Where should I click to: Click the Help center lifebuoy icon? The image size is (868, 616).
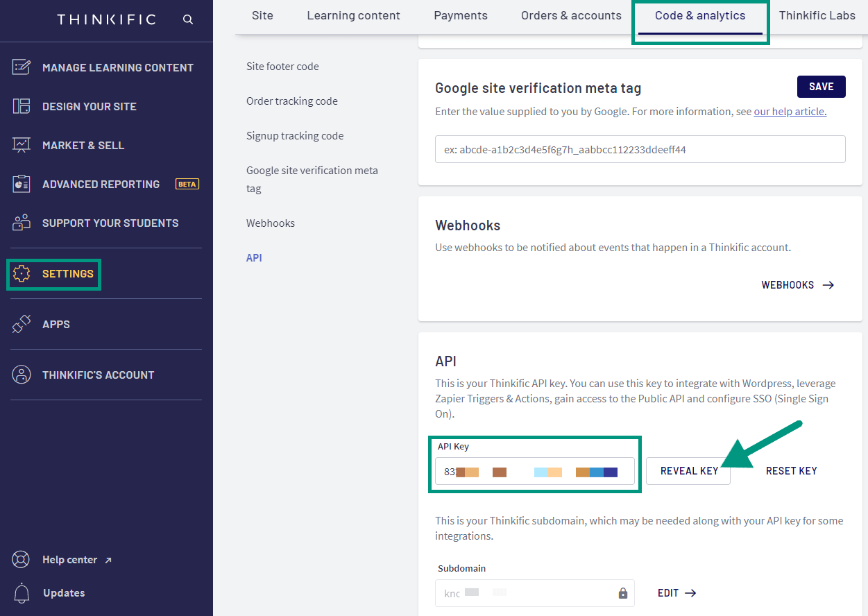22,559
